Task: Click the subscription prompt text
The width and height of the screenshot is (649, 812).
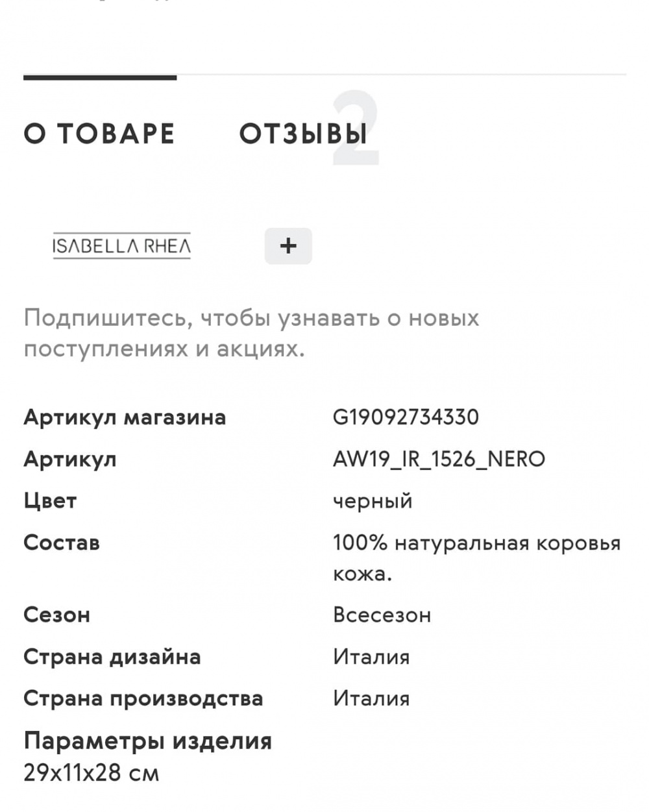Action: (251, 333)
